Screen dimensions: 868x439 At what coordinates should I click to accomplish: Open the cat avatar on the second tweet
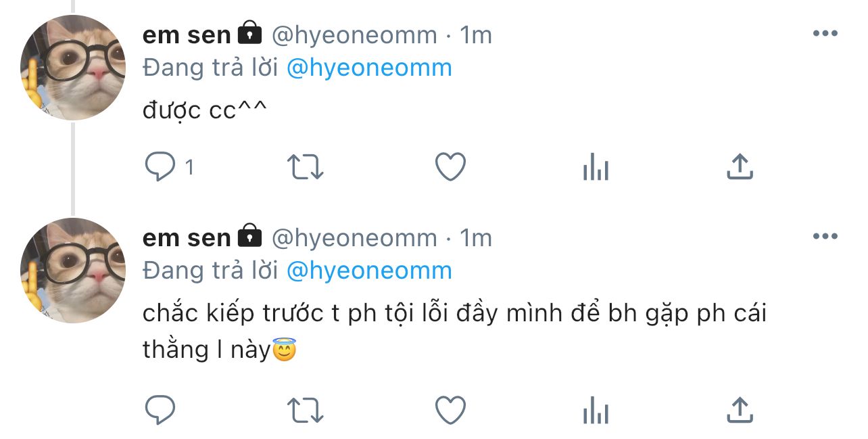(73, 271)
